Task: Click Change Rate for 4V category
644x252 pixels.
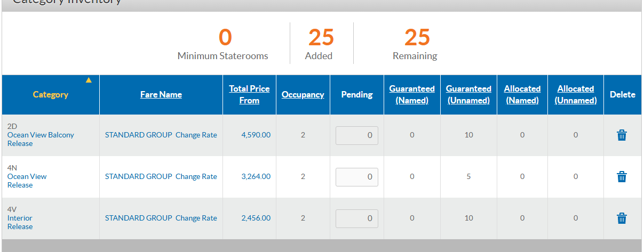Action: [x=196, y=218]
